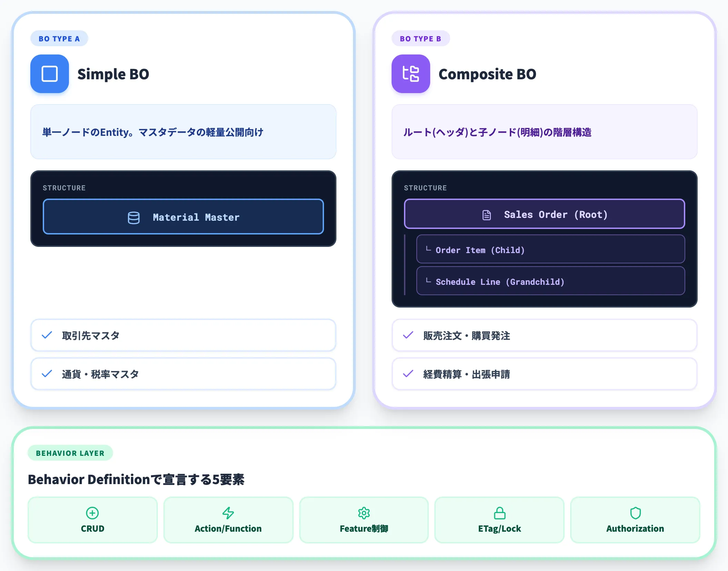Click the shield icon above Authorization
The width and height of the screenshot is (728, 571).
pos(635,513)
